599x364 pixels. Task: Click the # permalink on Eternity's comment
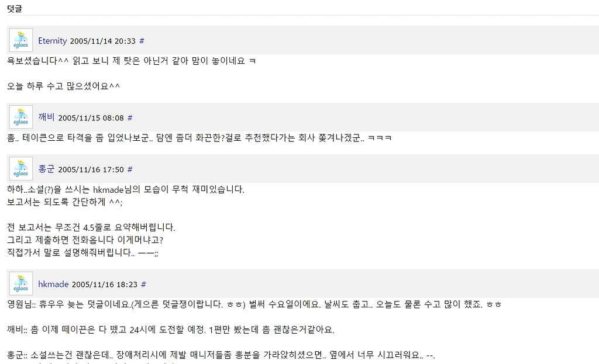(x=142, y=41)
